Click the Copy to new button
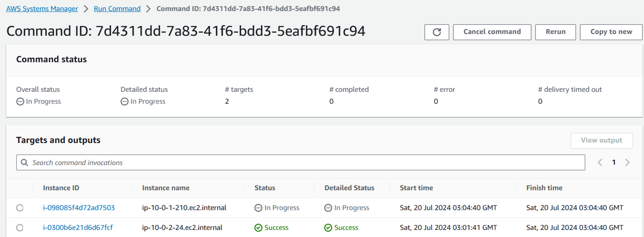The height and width of the screenshot is (237, 644). pos(611,32)
